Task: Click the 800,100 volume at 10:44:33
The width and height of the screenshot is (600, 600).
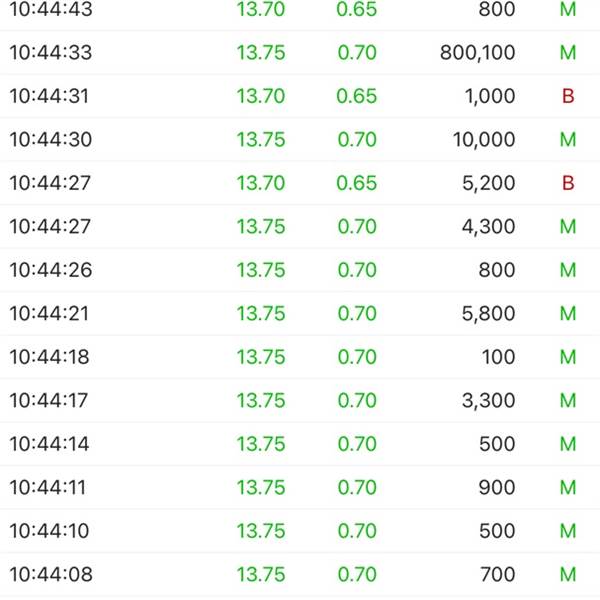Action: (477, 52)
